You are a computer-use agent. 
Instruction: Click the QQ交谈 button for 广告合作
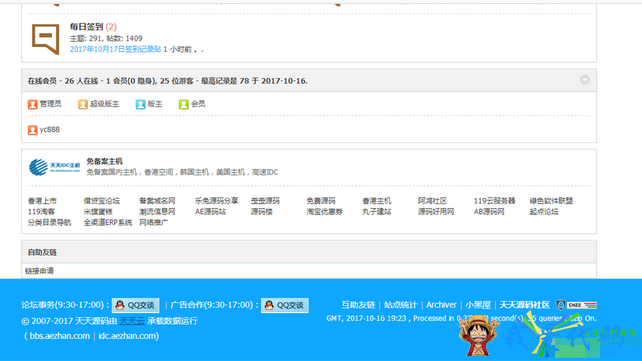(x=285, y=305)
